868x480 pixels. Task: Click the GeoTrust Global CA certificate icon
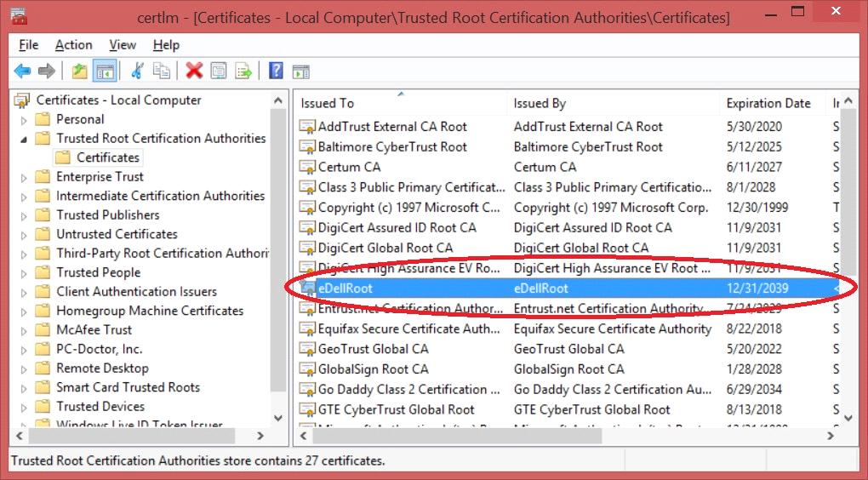tap(307, 349)
